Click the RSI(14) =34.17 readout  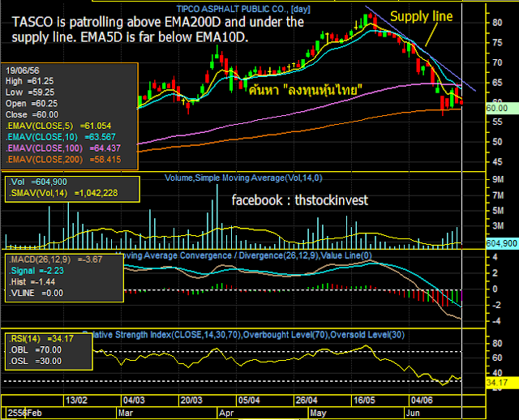41,339
